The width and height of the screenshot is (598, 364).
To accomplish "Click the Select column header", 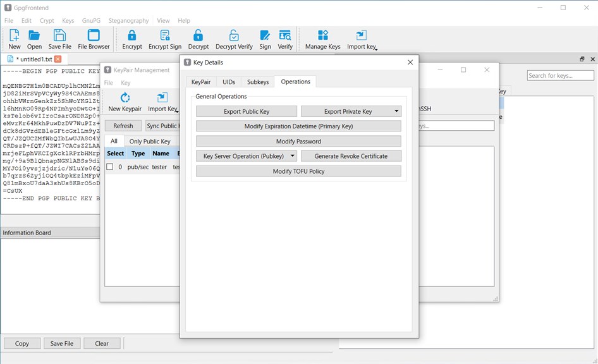I will point(116,153).
